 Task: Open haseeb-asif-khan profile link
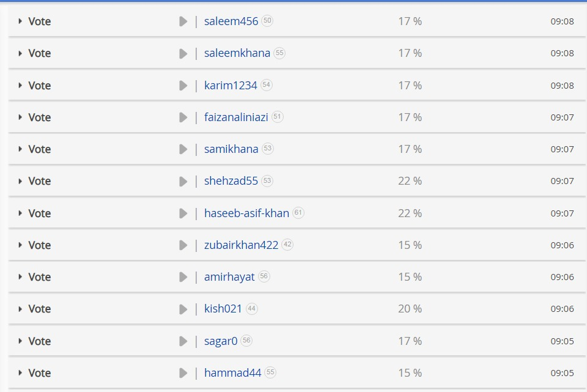[x=246, y=213]
